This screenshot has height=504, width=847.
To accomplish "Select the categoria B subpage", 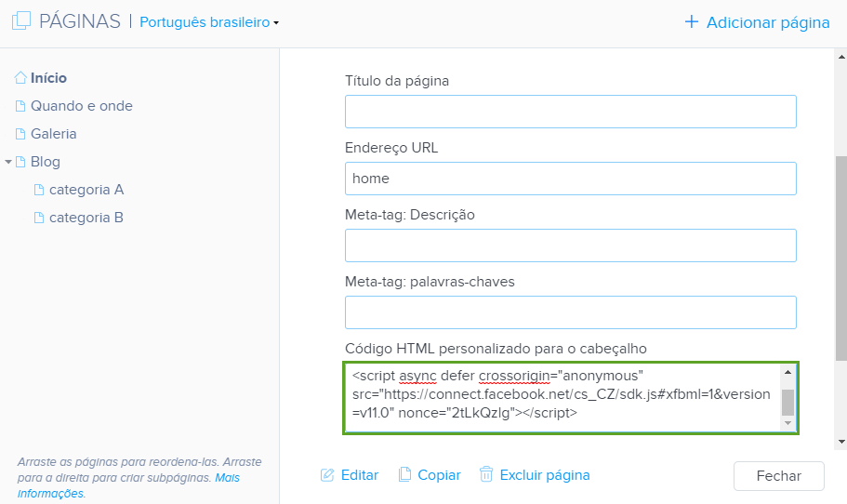I will click(86, 218).
